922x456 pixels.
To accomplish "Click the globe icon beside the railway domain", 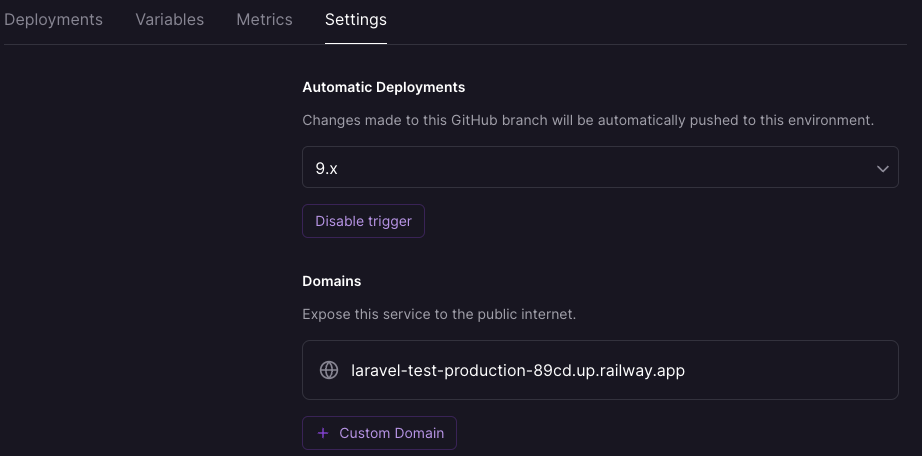I will tap(329, 370).
